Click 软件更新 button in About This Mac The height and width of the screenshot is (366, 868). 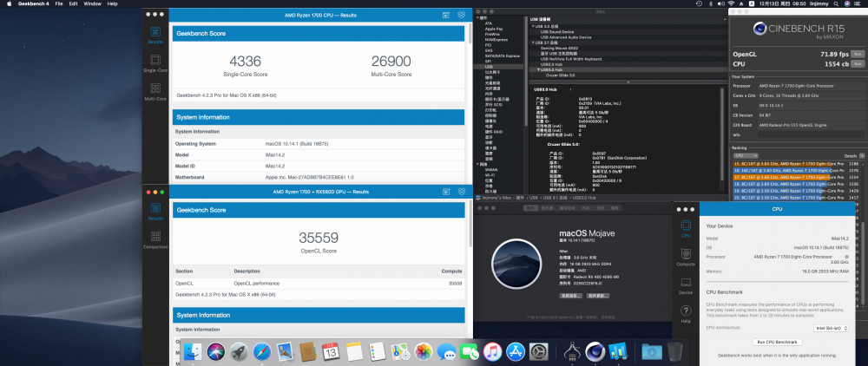[598, 296]
